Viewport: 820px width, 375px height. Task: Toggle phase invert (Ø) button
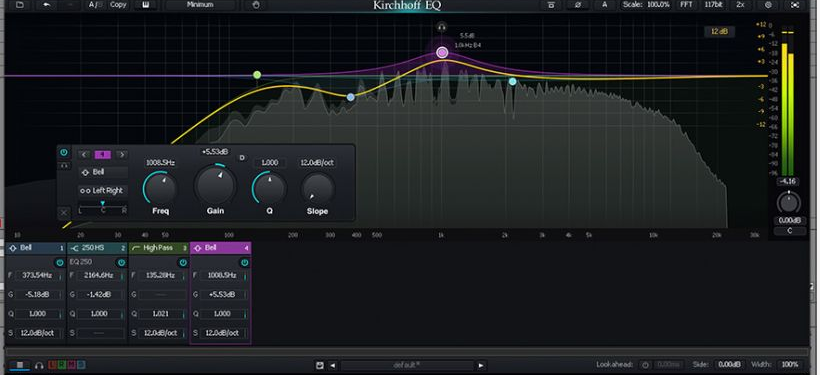point(578,5)
